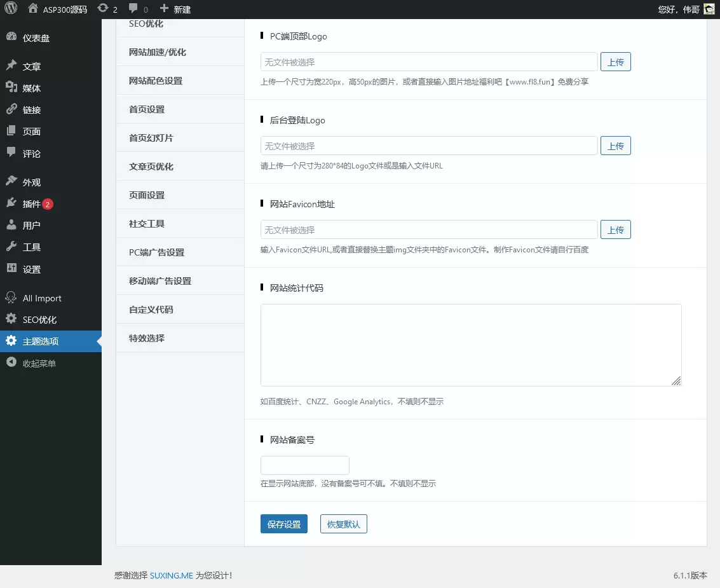
Task: Click inside the 网站统计代码 text area
Action: [x=471, y=345]
